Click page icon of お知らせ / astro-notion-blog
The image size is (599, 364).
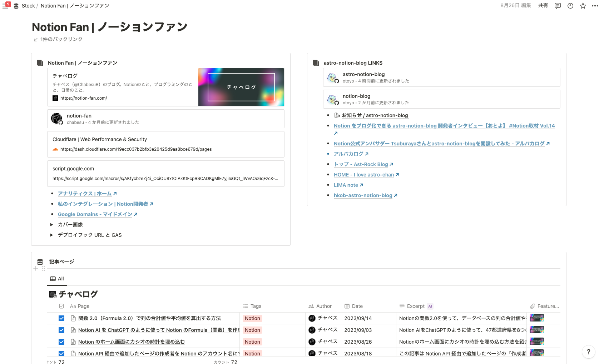click(337, 115)
